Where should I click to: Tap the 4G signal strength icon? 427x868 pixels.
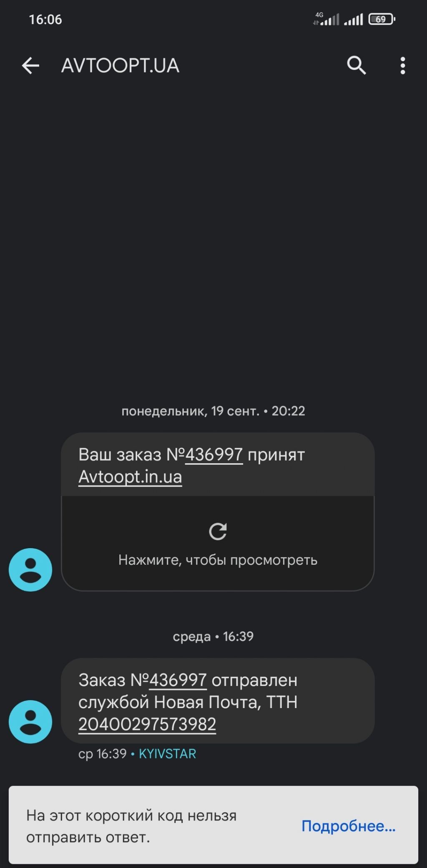326,19
